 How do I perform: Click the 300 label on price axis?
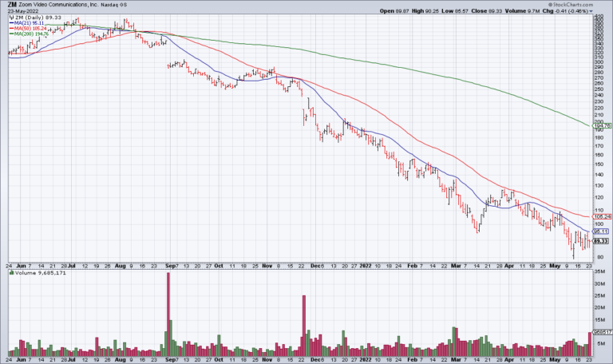pos(599,62)
